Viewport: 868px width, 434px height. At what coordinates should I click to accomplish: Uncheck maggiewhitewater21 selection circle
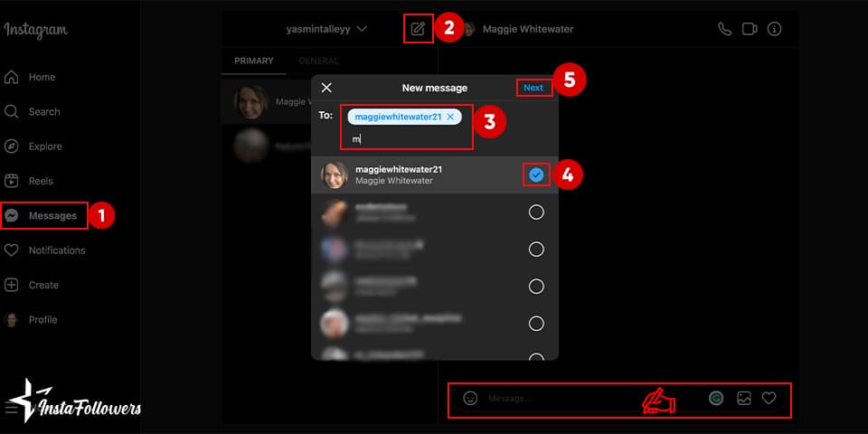point(536,175)
